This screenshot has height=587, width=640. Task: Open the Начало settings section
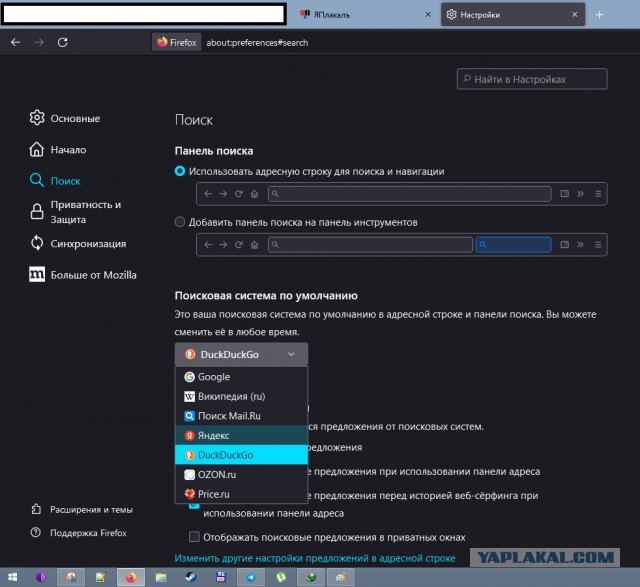pyautogui.click(x=58, y=150)
